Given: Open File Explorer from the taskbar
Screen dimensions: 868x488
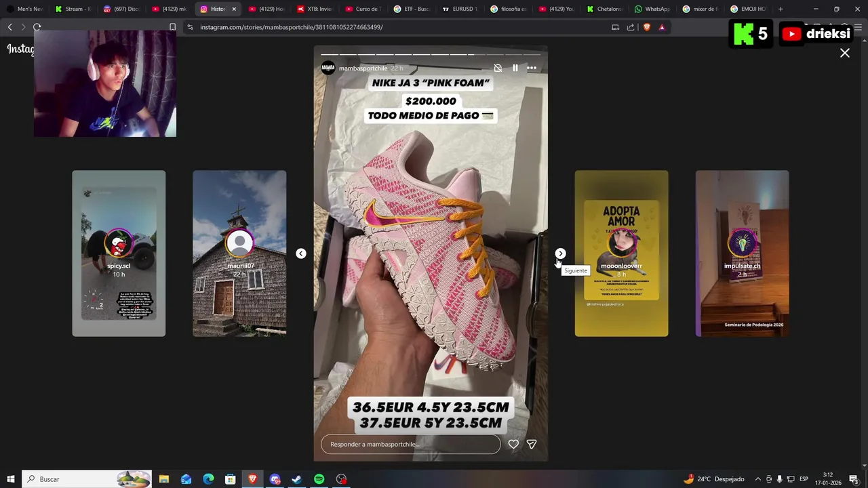Looking at the screenshot, I should coord(164,479).
